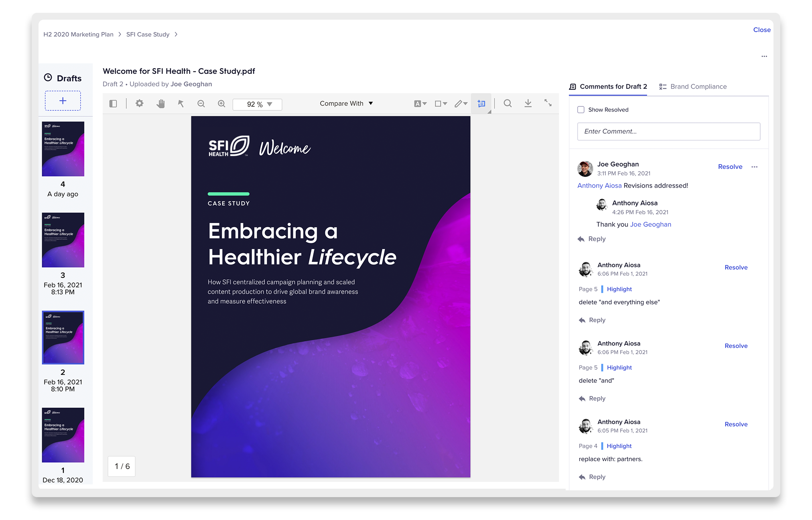Click the full-screen/expand view icon
The height and width of the screenshot is (520, 812).
coord(549,104)
